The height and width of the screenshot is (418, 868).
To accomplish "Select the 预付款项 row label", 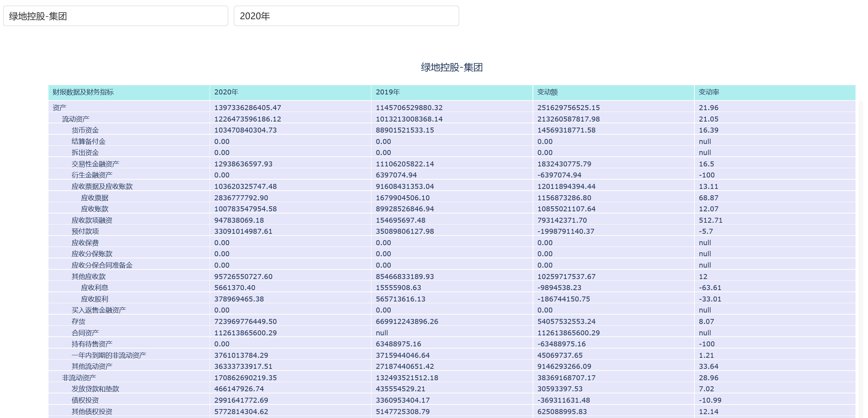I will click(85, 231).
